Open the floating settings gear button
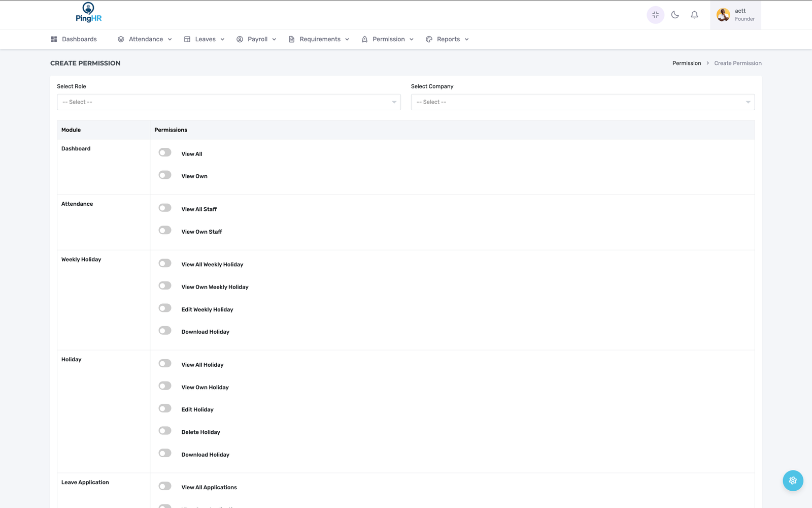812x508 pixels. coord(793,481)
